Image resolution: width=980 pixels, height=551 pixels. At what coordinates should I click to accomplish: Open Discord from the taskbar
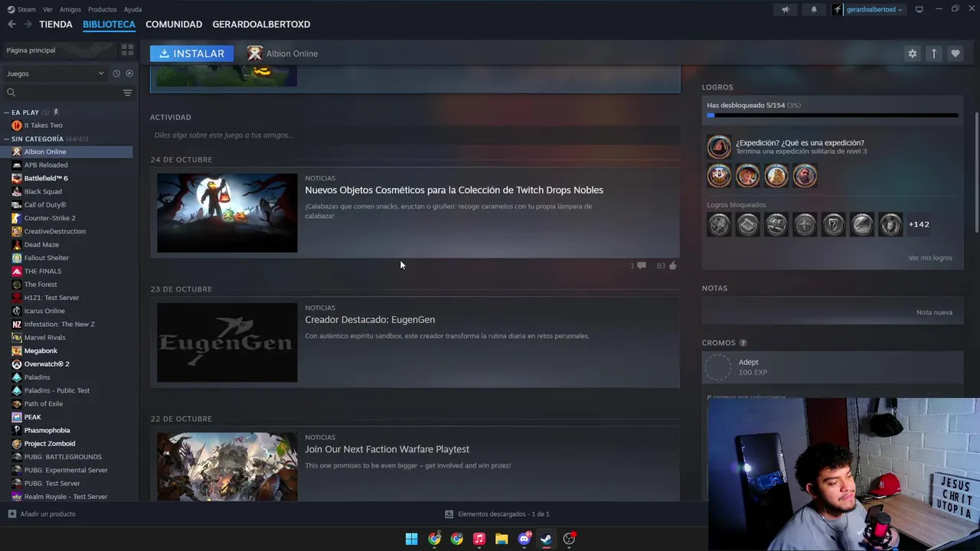[x=524, y=539]
